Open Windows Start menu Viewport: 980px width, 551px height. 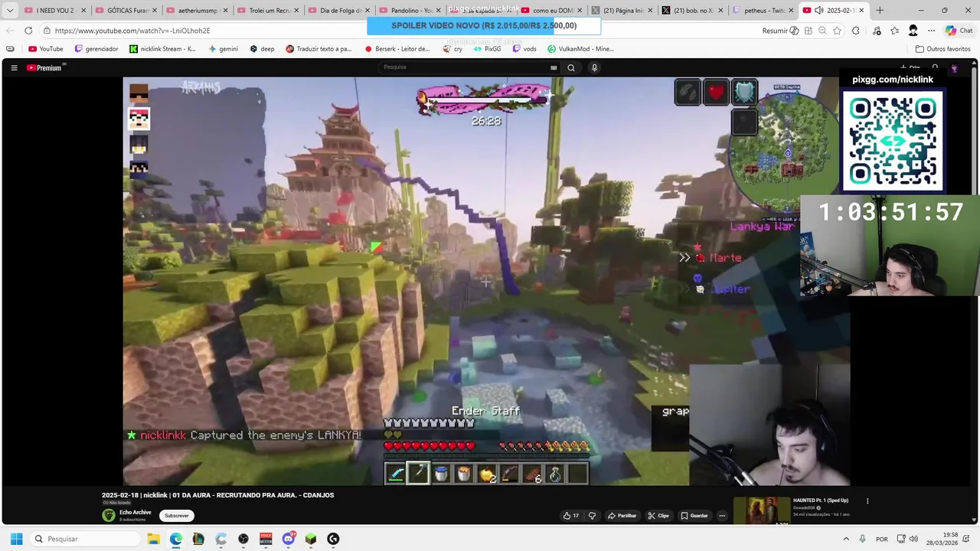(x=16, y=539)
